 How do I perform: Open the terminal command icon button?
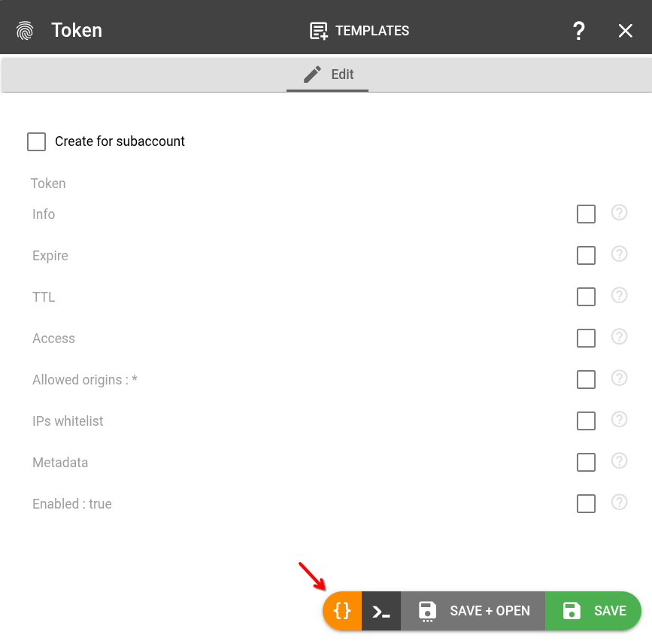pyautogui.click(x=381, y=611)
